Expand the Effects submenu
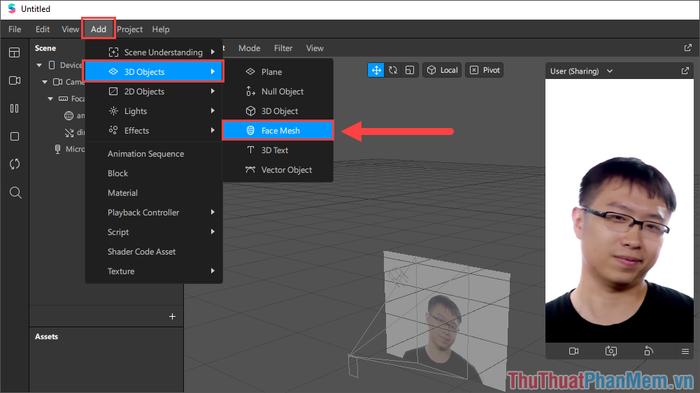The height and width of the screenshot is (393, 700). [154, 130]
